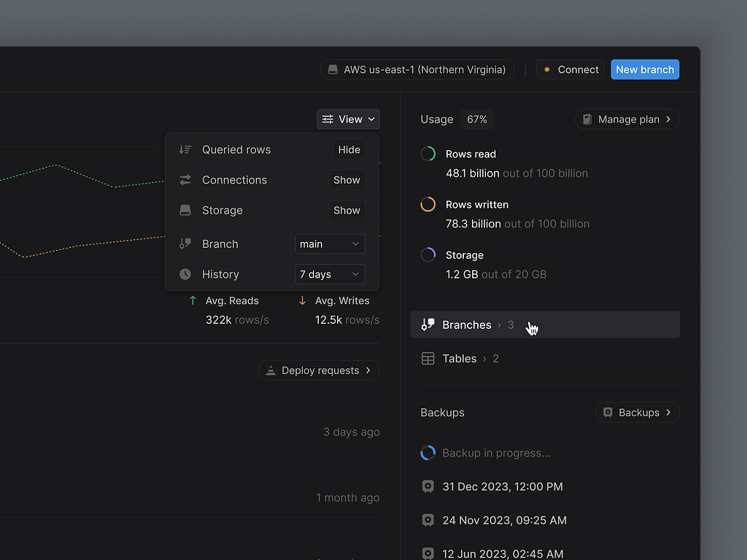This screenshot has width=747, height=560.
Task: Click the Connect button
Action: pyautogui.click(x=570, y=70)
